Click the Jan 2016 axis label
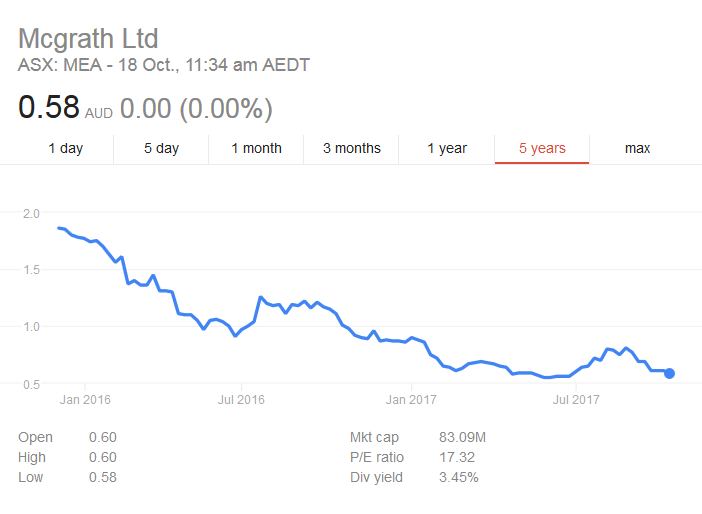 click(x=84, y=400)
